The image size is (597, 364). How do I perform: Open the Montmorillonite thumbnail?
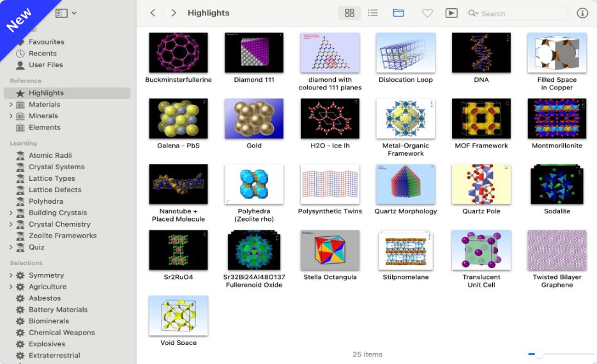tap(557, 118)
